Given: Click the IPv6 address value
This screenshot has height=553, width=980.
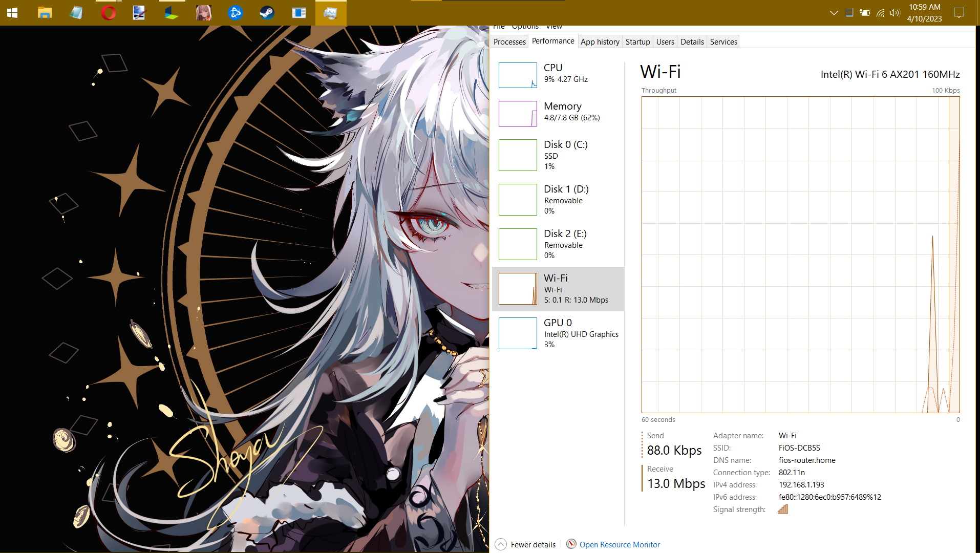Looking at the screenshot, I should pyautogui.click(x=829, y=497).
